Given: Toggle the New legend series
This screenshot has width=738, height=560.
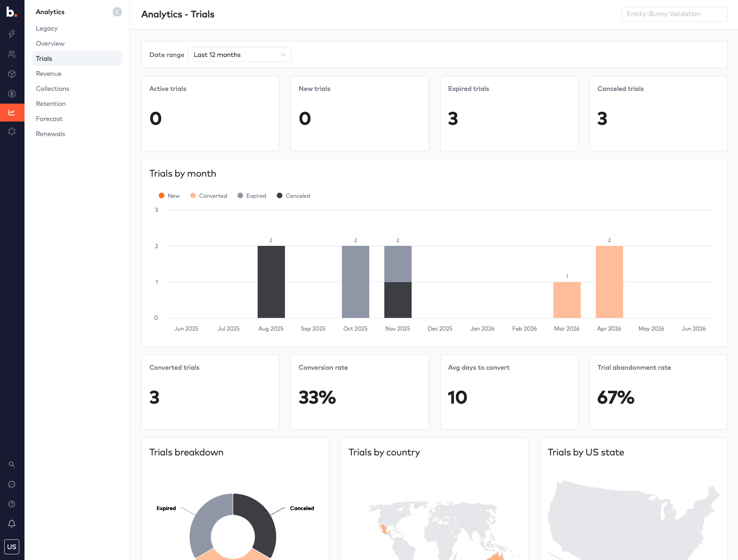Looking at the screenshot, I should pyautogui.click(x=169, y=196).
